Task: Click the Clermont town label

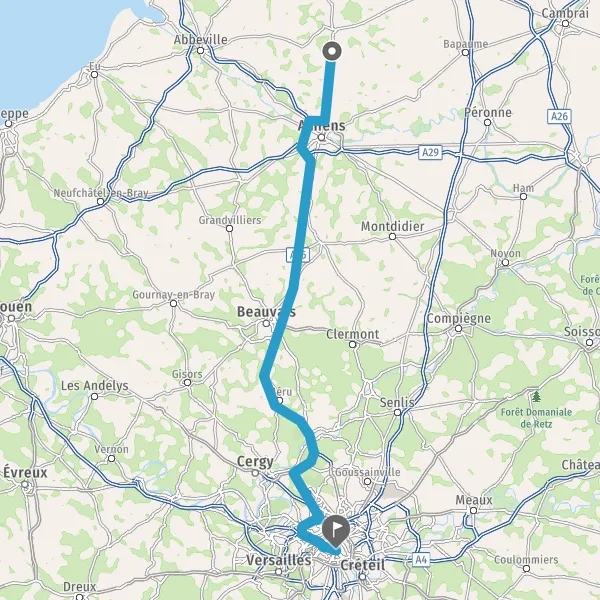Action: [x=352, y=334]
